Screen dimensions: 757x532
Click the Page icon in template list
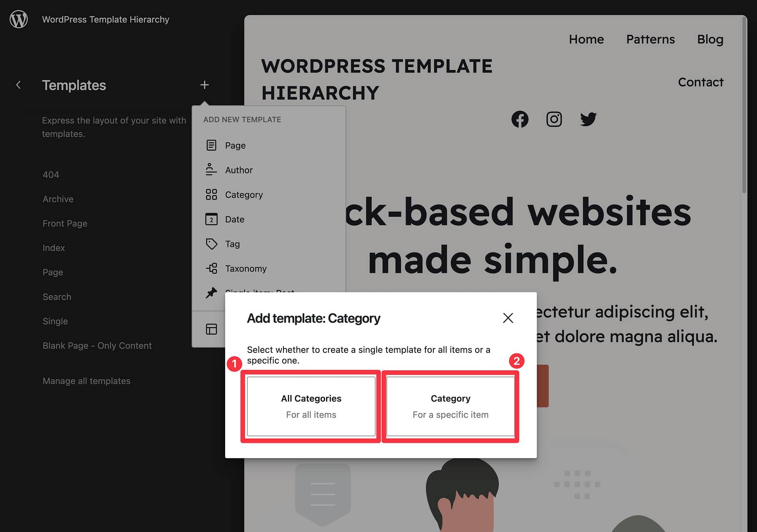(211, 145)
